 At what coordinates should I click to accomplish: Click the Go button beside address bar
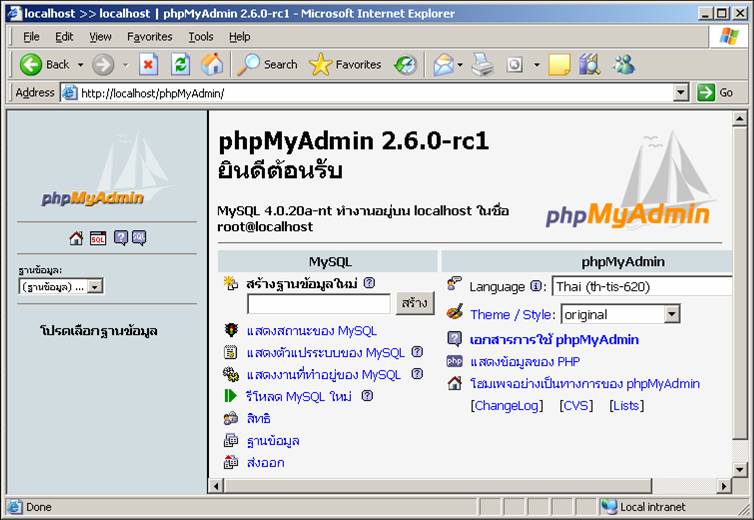click(x=716, y=92)
